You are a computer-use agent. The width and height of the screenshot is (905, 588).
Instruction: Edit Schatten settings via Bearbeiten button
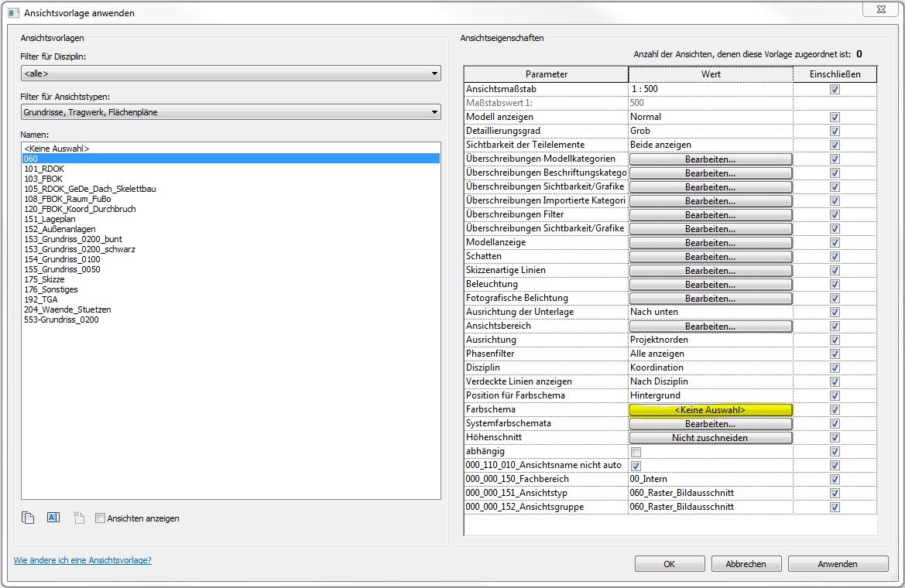point(710,257)
